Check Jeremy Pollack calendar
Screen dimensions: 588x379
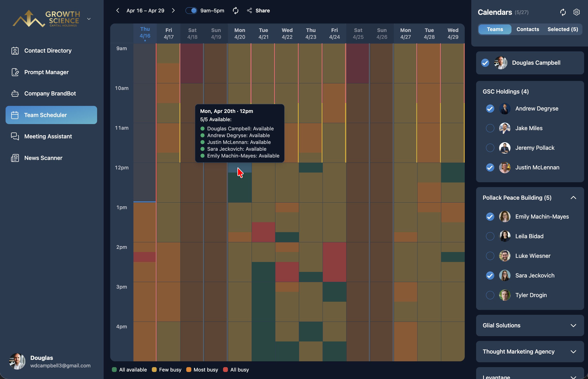(x=490, y=148)
